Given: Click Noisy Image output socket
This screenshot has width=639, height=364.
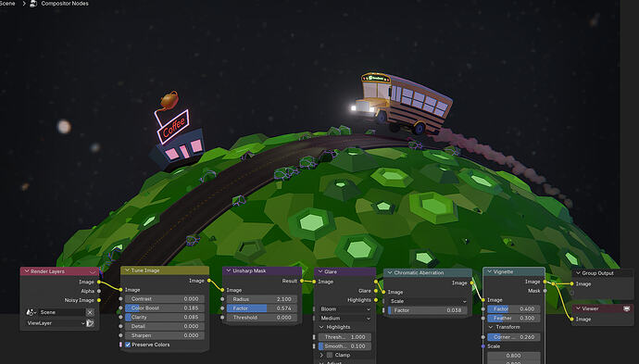Looking at the screenshot, I should [99, 300].
